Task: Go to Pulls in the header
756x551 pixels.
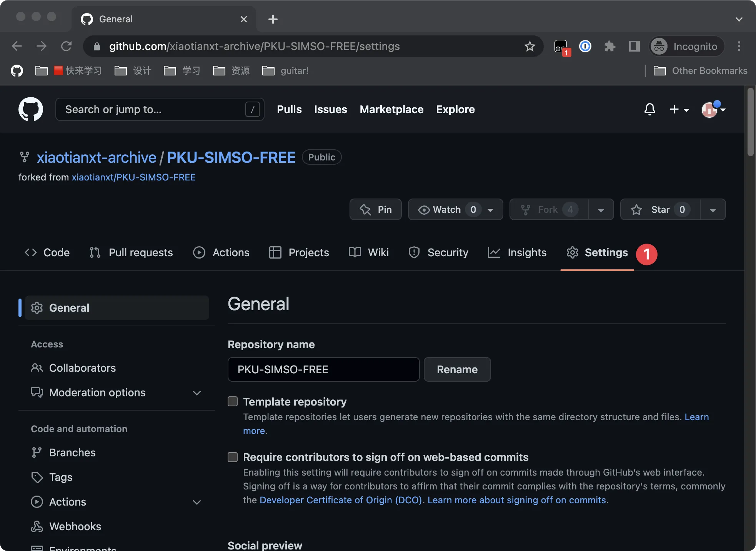Action: (x=289, y=109)
